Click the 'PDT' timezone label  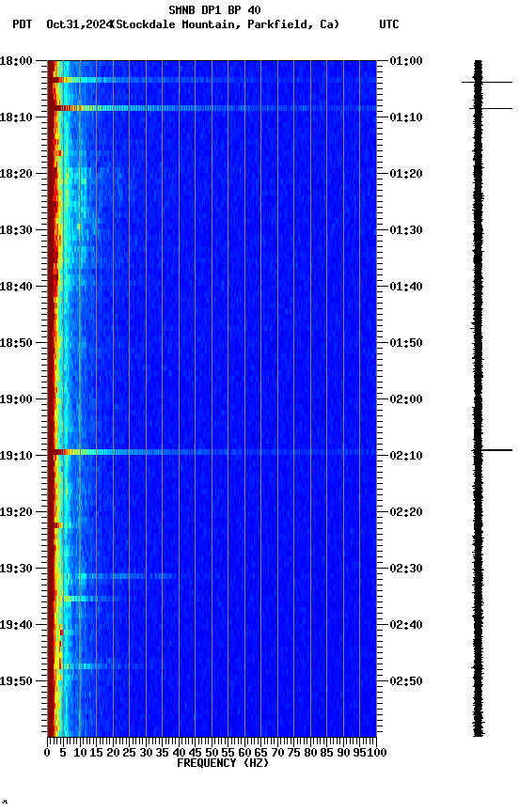coord(23,24)
